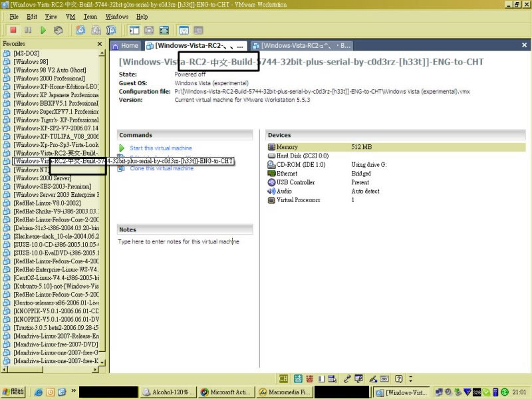Select [Windows 98 V2 Auto Ghost] favorite

coord(49,70)
